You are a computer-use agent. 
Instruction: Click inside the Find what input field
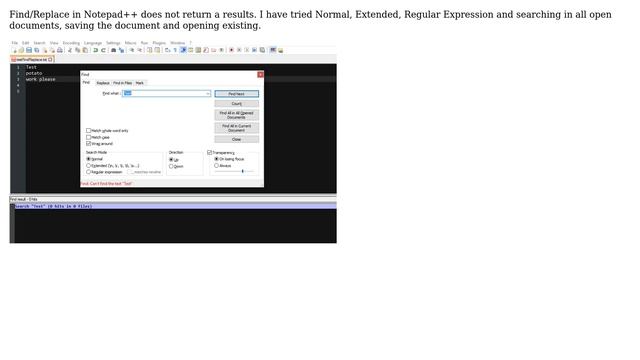167,93
